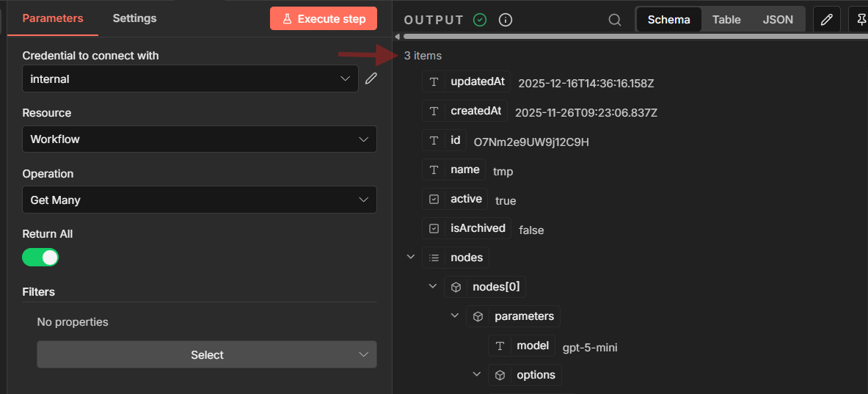This screenshot has height=394, width=868.
Task: Click the pencil edit output icon
Action: 826,20
